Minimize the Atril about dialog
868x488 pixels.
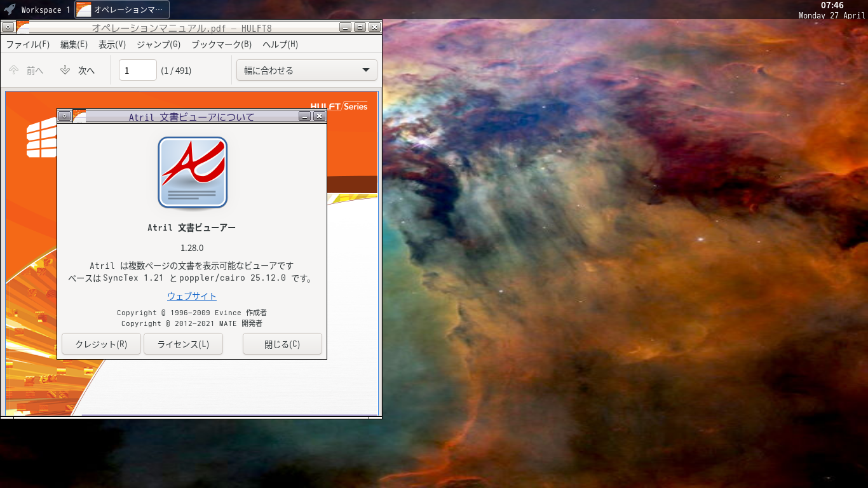[x=305, y=116]
